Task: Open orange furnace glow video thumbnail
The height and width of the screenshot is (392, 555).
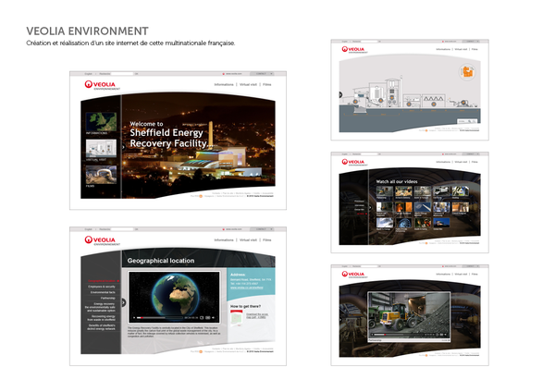Action: pos(403,207)
